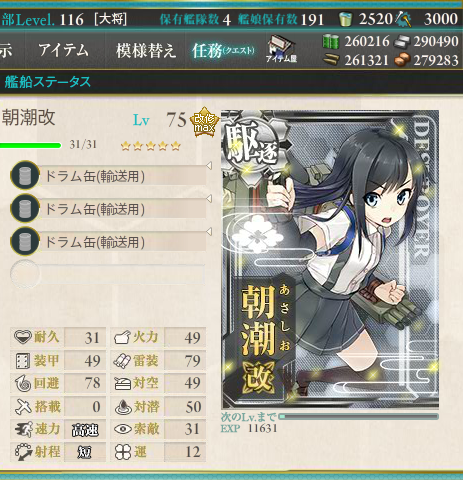Click the fuel resource icon
Screen dimensions: 463x480
(331, 42)
